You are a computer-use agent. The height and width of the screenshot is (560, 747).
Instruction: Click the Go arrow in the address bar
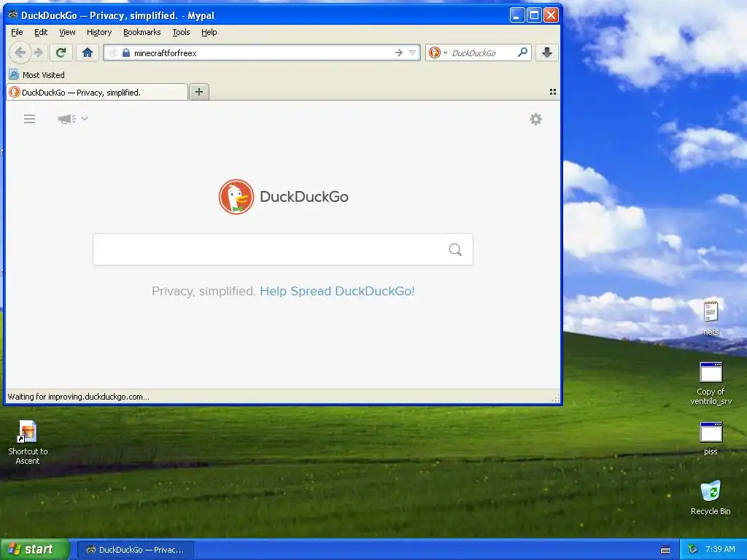399,52
